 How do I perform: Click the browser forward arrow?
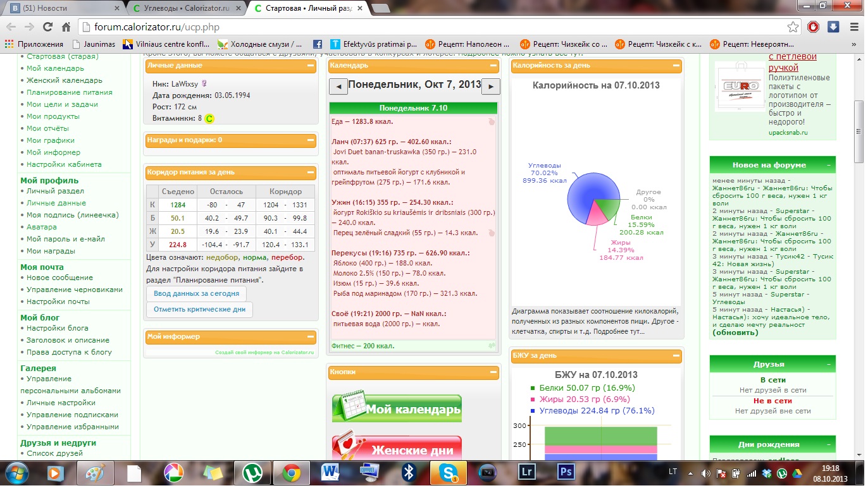[x=29, y=27]
